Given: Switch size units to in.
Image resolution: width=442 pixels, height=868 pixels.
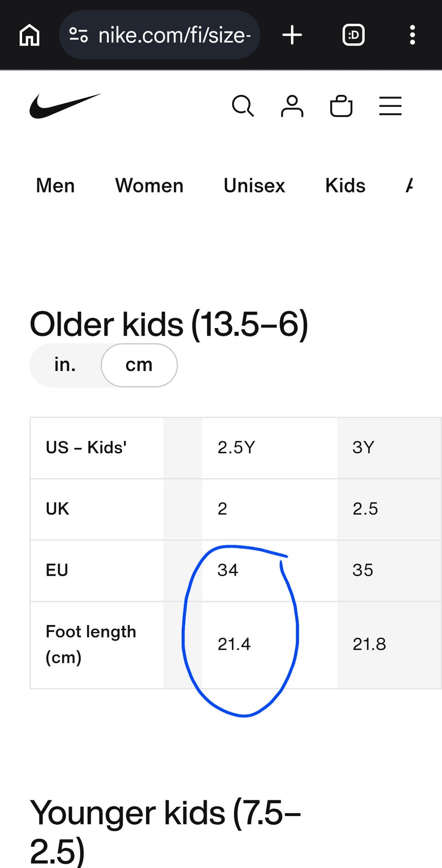Looking at the screenshot, I should (x=65, y=365).
